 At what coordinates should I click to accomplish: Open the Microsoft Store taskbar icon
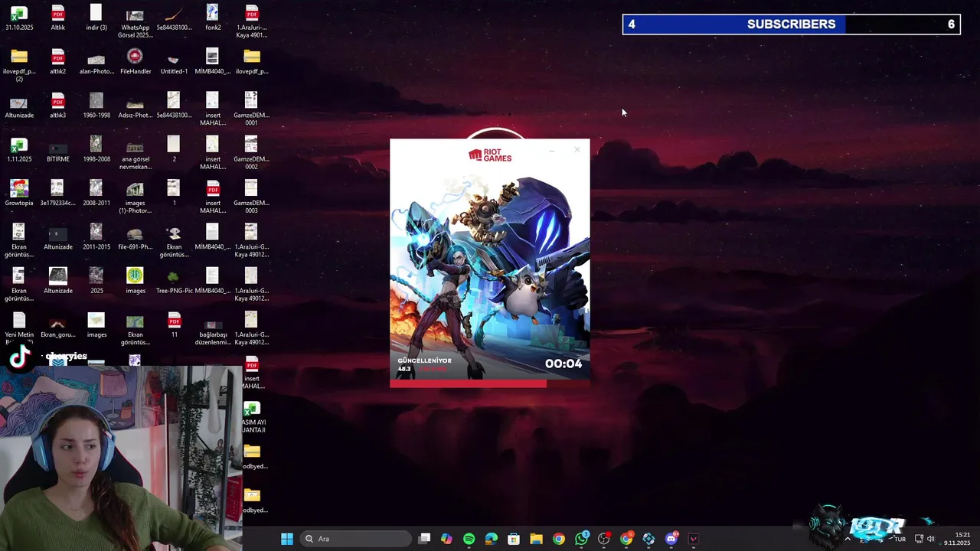(x=514, y=539)
